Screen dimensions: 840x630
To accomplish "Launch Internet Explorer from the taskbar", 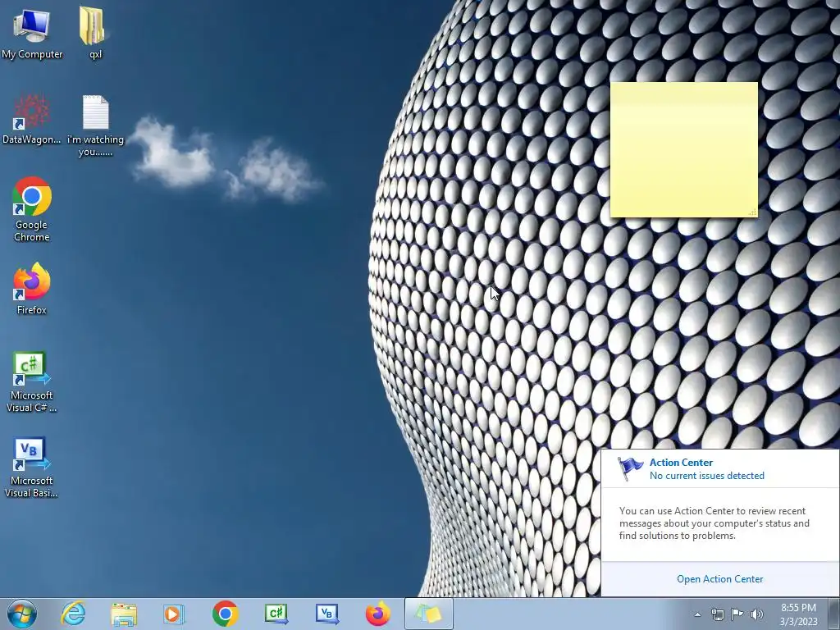I will pos(73,614).
